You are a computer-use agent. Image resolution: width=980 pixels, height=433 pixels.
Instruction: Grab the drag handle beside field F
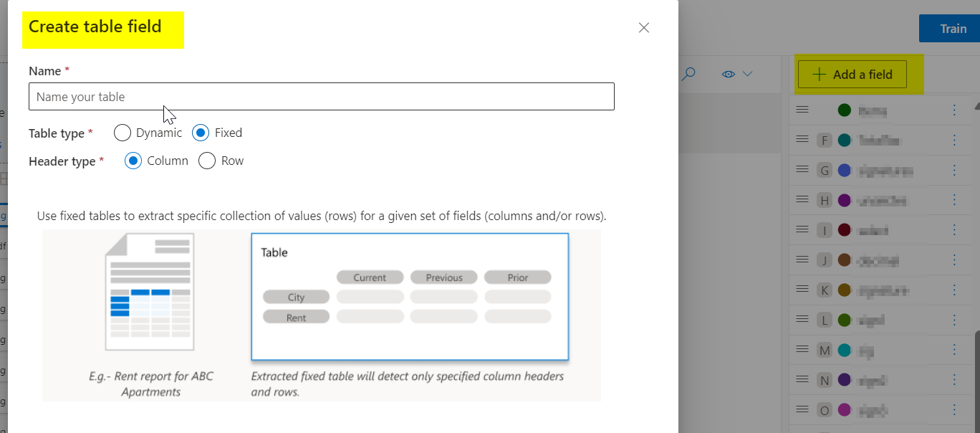(802, 140)
